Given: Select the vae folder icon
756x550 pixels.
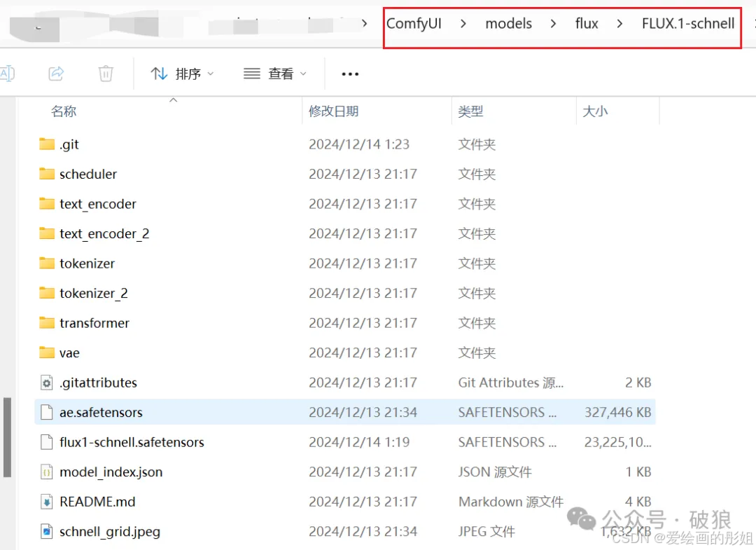Looking at the screenshot, I should [x=47, y=352].
